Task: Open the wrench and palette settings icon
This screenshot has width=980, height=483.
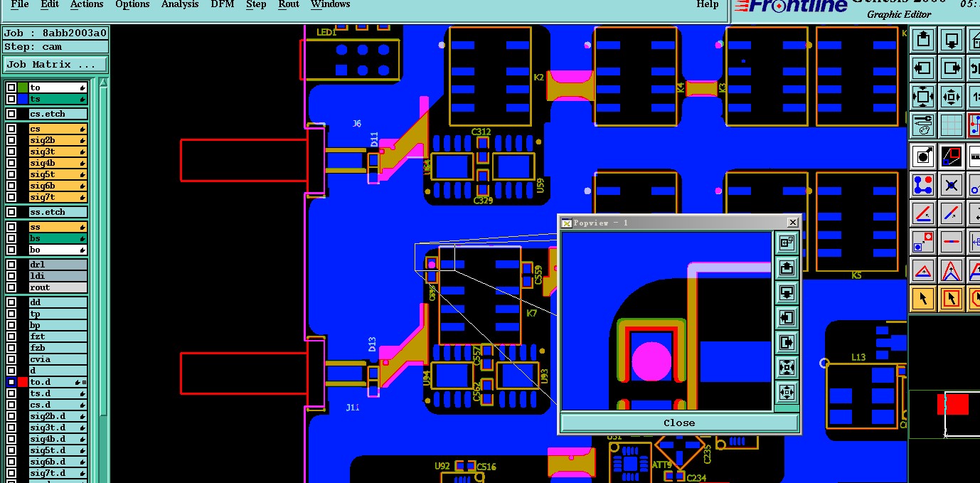Action: click(x=923, y=124)
